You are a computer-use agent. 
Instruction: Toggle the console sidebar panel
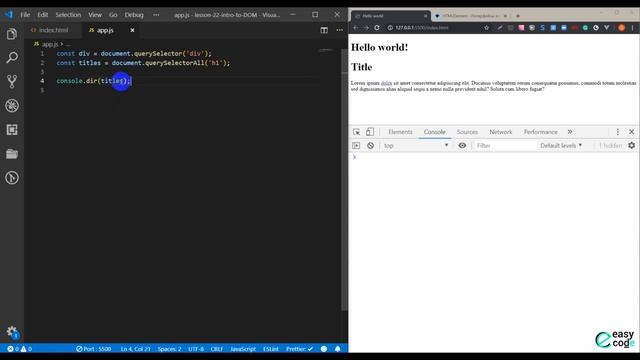(x=356, y=146)
